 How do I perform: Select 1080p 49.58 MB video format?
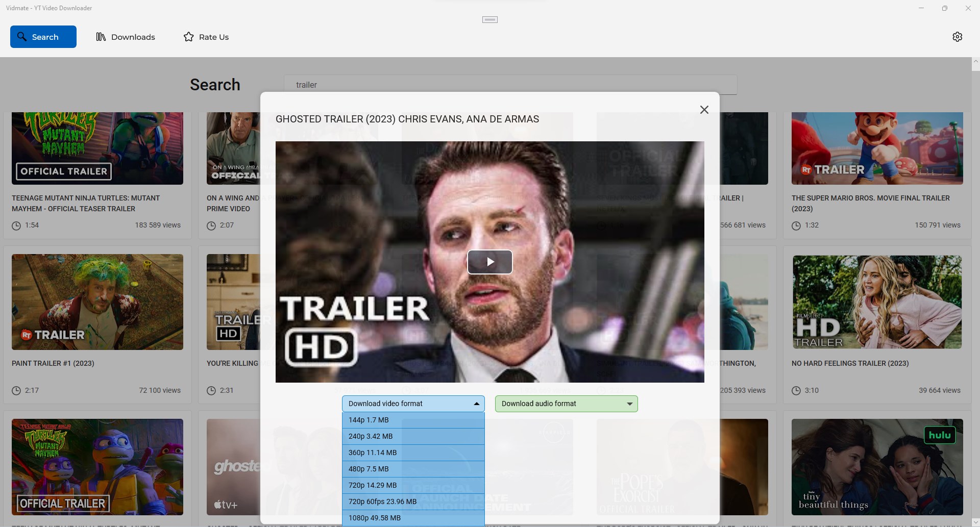(413, 518)
